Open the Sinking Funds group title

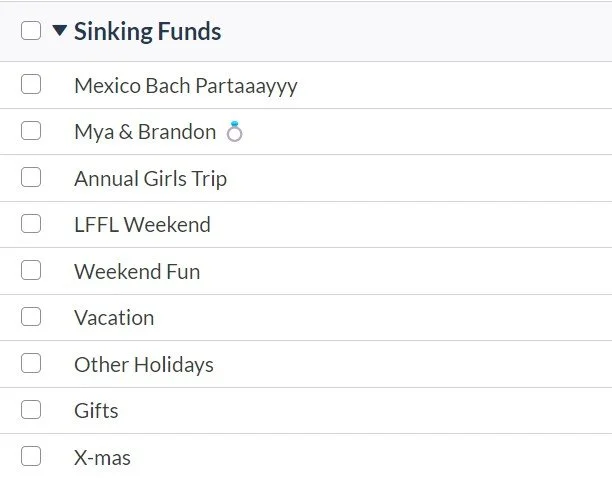coord(147,31)
